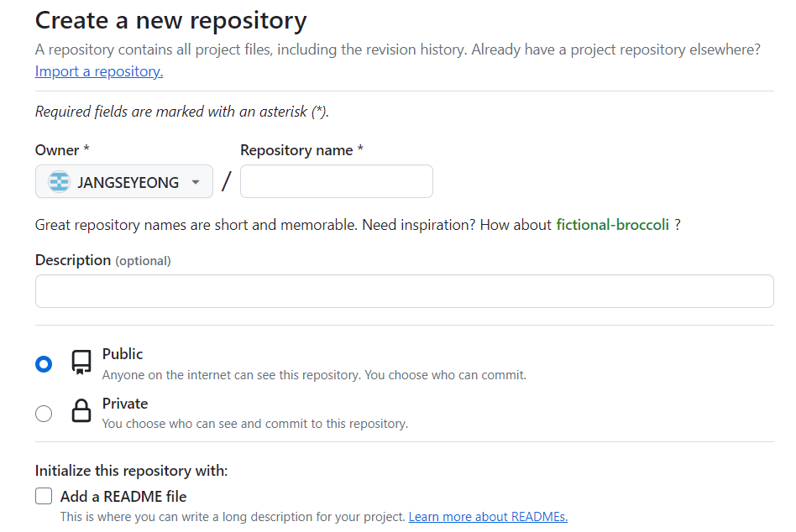Focus the Repository name input field

click(336, 181)
